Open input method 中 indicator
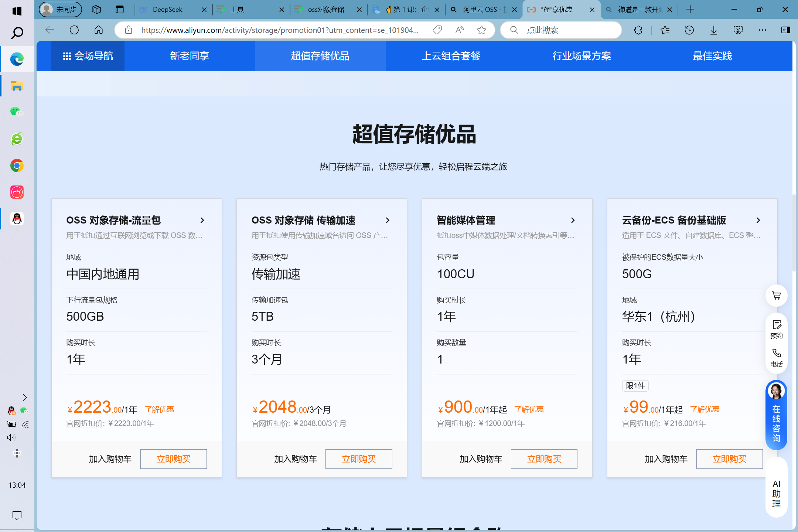 click(17, 453)
